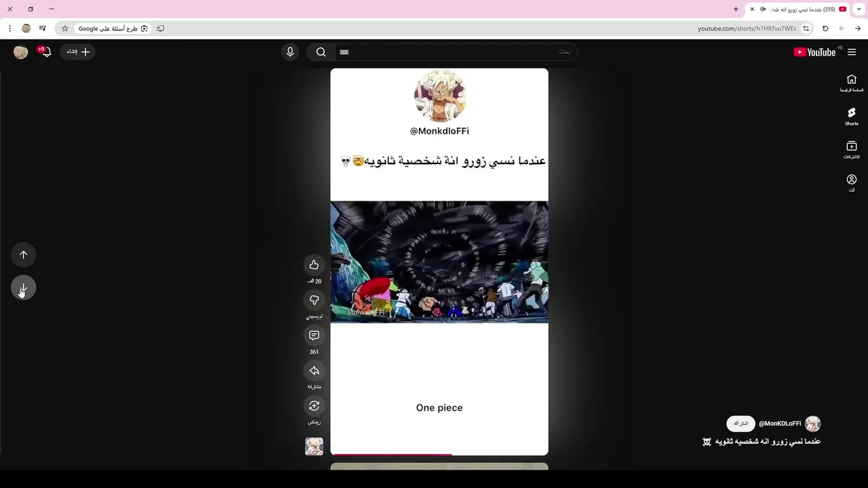
Task: Click into the YouTube search field
Action: click(456, 52)
